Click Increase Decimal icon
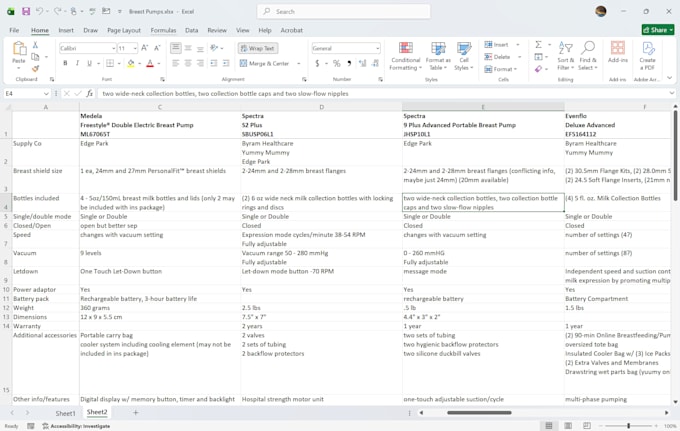The height and width of the screenshot is (431, 680). (363, 63)
